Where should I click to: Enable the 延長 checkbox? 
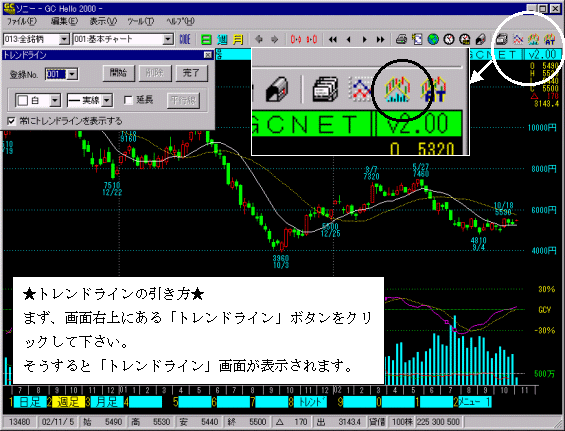tap(128, 100)
